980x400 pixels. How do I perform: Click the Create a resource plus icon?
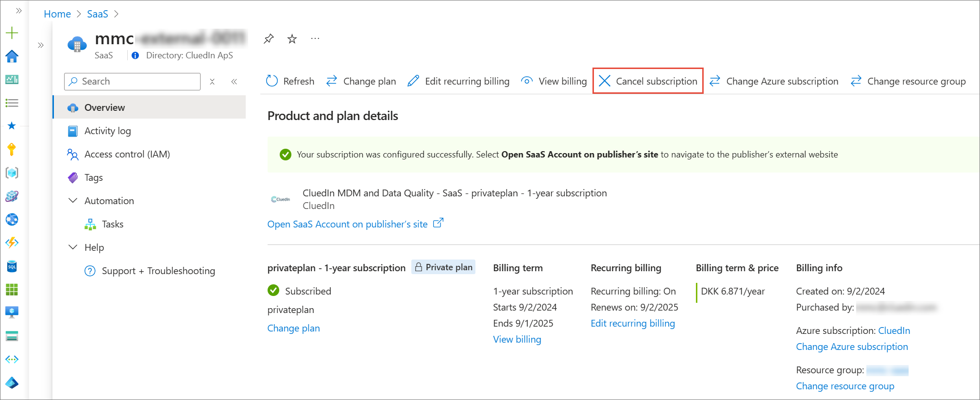(12, 33)
